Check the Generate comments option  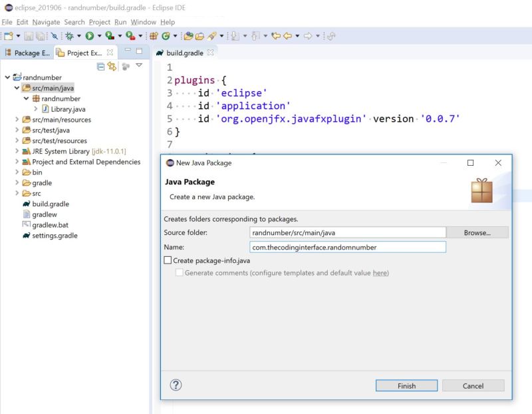[x=179, y=272]
